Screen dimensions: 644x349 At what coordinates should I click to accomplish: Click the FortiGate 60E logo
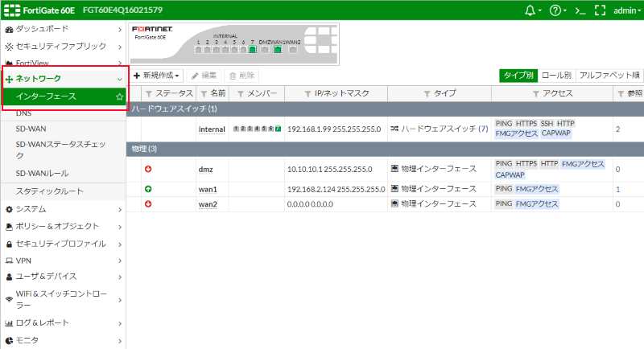click(x=39, y=10)
